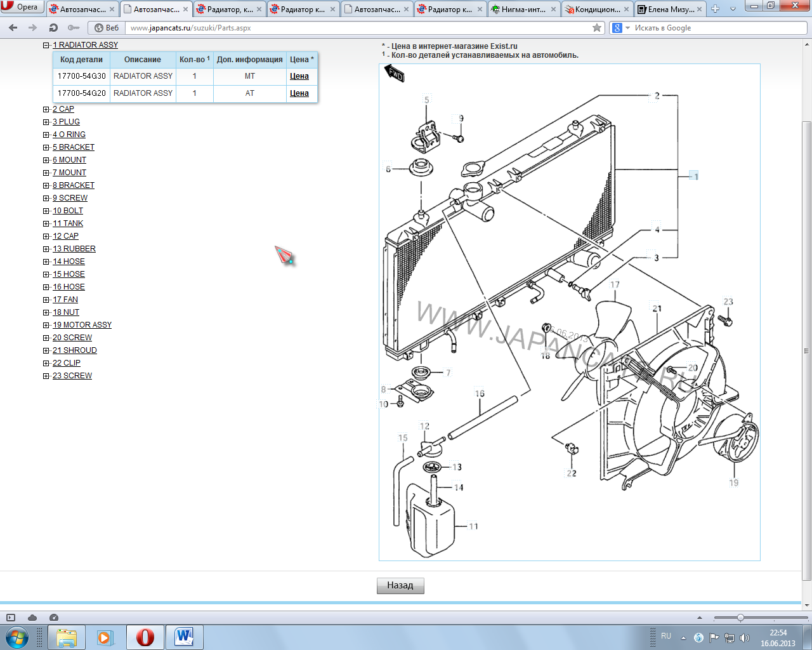Go back using browser Back arrow
812x650 pixels.
[x=13, y=28]
